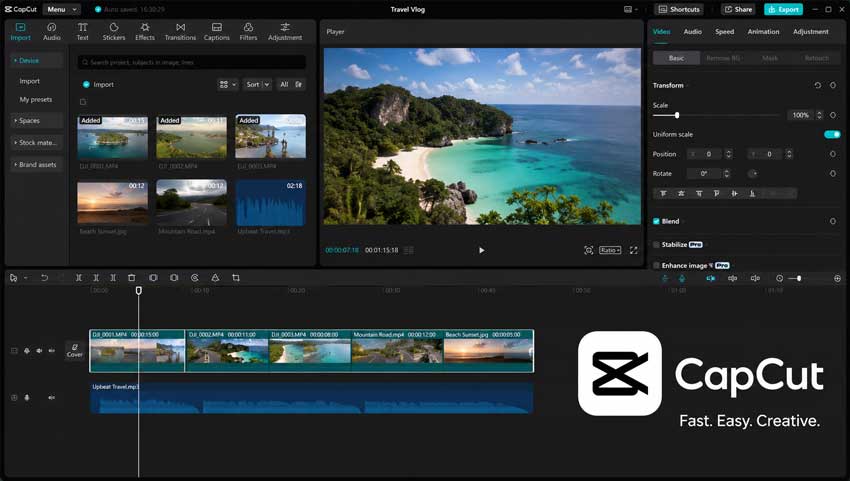
Task: Click the media filter icon beside All
Action: click(x=299, y=85)
